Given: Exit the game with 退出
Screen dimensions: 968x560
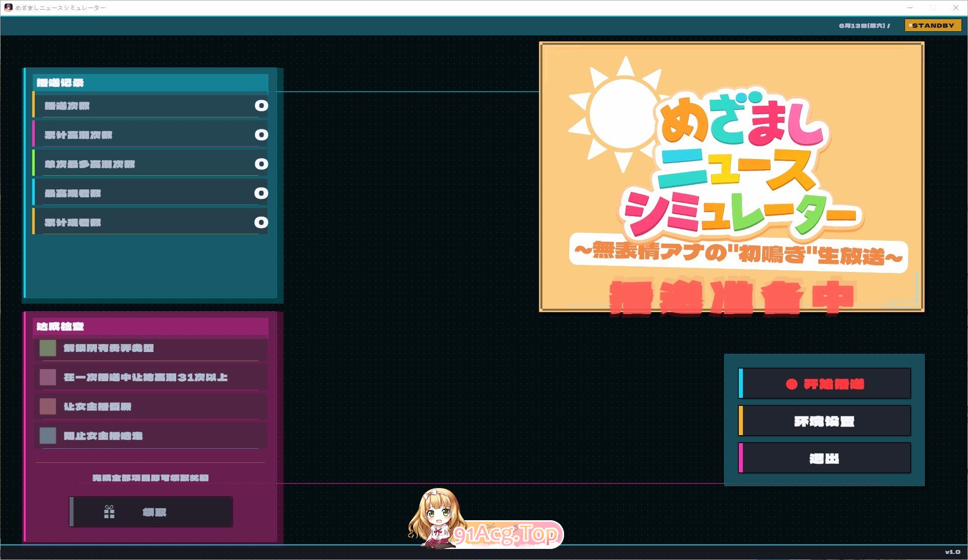Looking at the screenshot, I should [x=824, y=458].
